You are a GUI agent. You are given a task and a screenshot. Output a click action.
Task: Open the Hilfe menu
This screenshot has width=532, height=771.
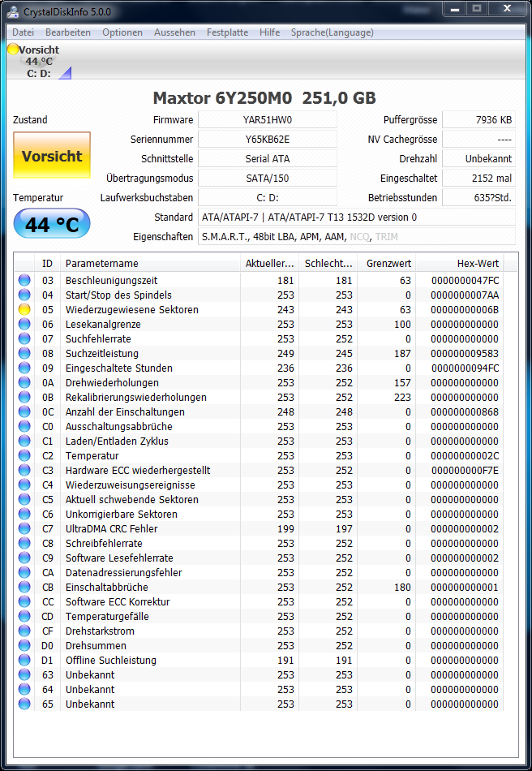[x=270, y=32]
